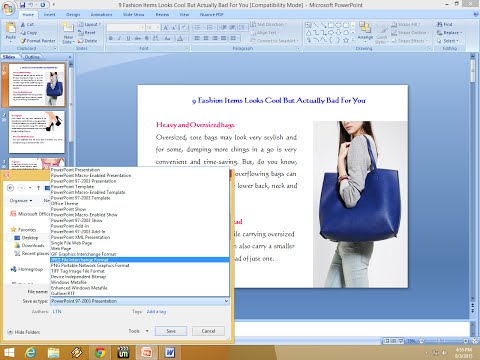Open the font color picker
The width and height of the screenshot is (480, 360).
point(180,38)
